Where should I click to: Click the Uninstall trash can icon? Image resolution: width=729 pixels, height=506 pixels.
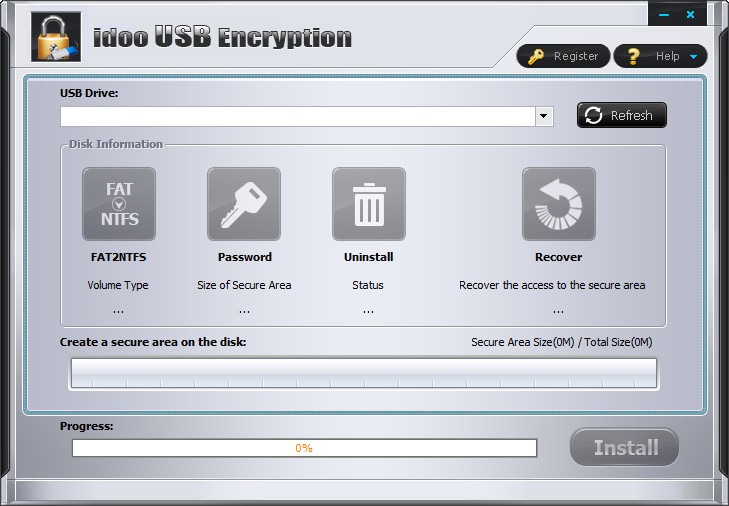(x=369, y=204)
